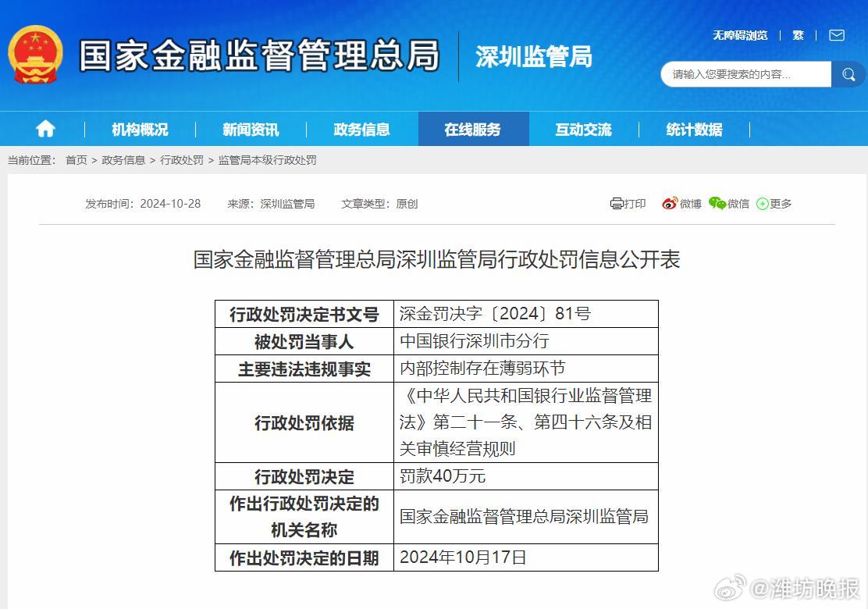868x609 pixels.
Task: Click the article headline 行政处罚信息公开表
Action: [437, 259]
